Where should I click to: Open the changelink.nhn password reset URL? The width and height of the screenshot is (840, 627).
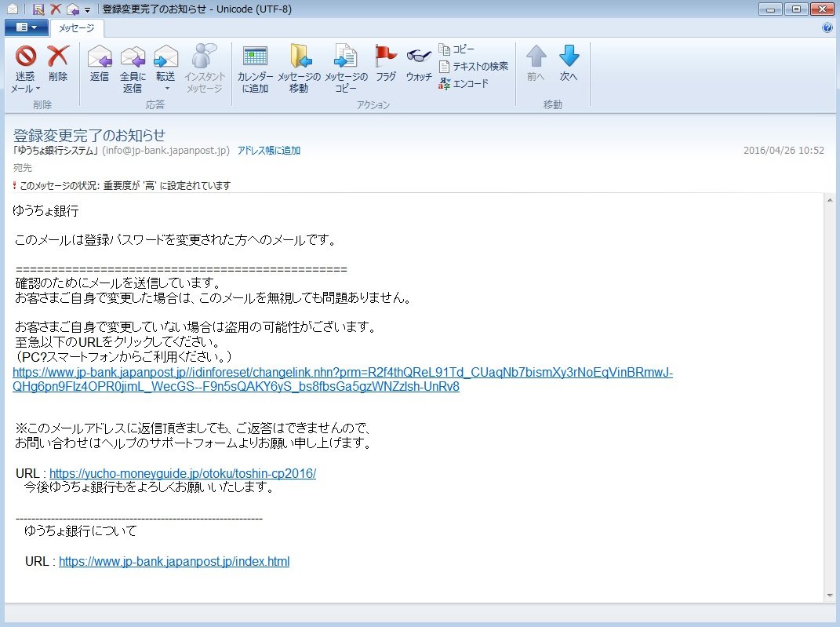342,379
